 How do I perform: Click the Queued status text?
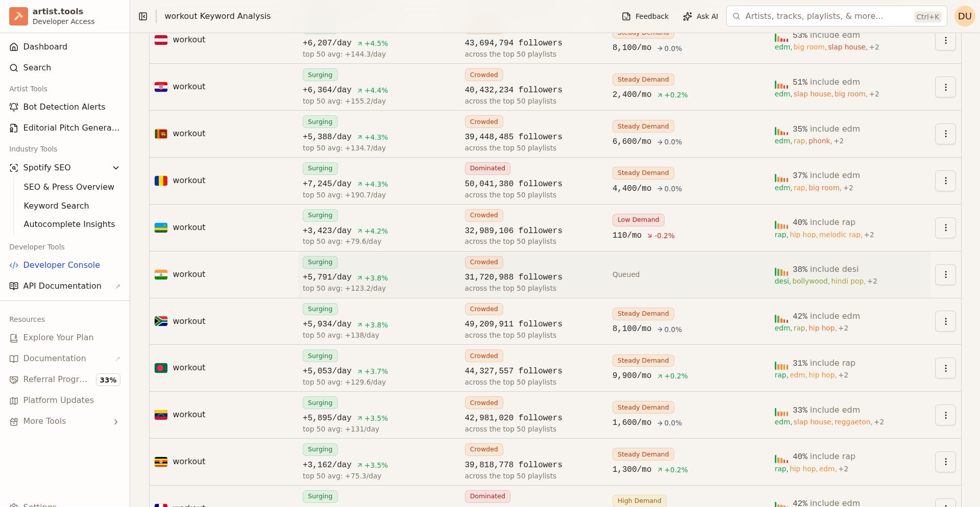pyautogui.click(x=626, y=274)
